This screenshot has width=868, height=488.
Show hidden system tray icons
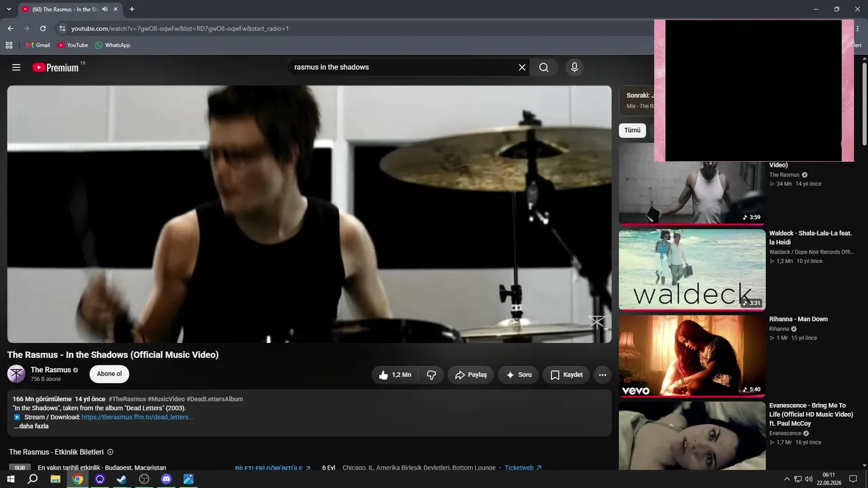click(787, 479)
